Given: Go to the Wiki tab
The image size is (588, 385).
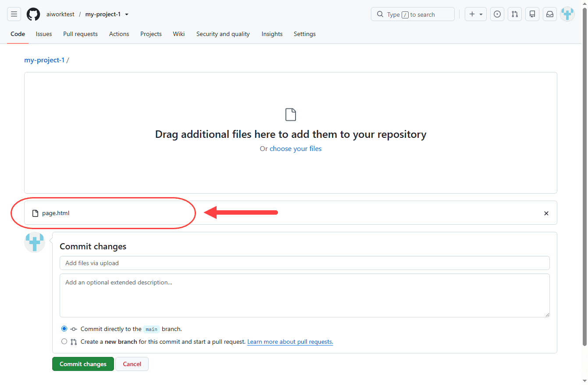Looking at the screenshot, I should 179,34.
